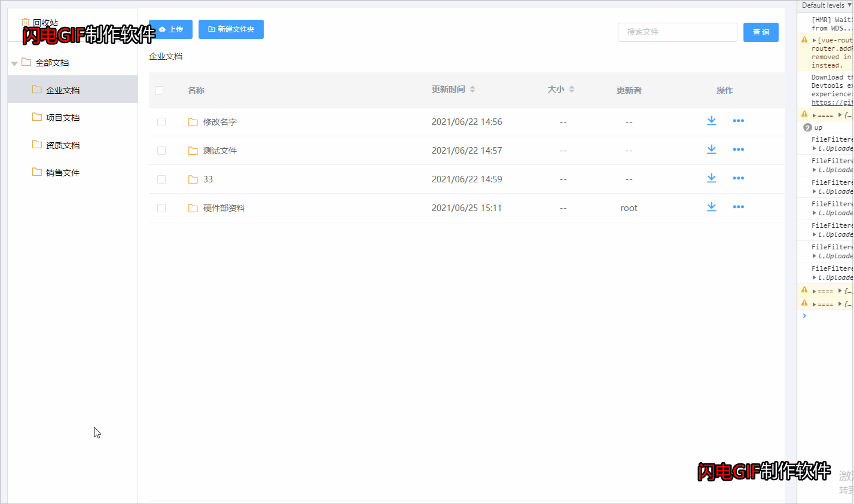Click the 查询 search button
The image size is (854, 504).
(x=761, y=32)
